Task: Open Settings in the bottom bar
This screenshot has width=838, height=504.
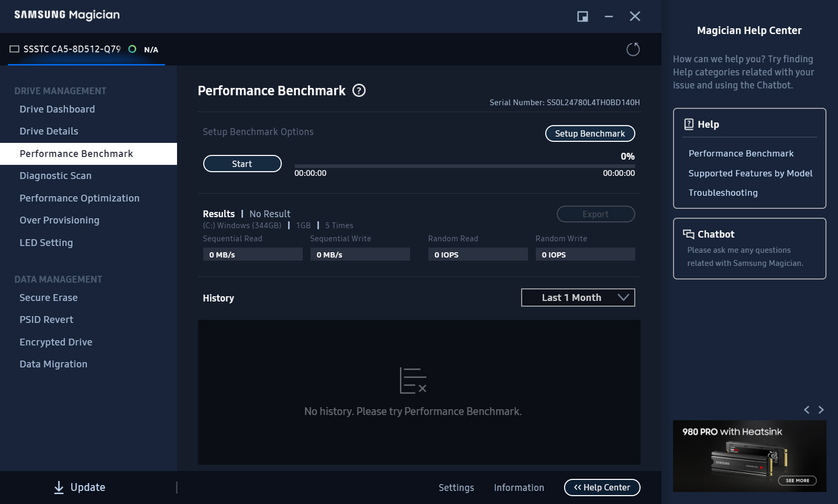Action: [x=456, y=487]
